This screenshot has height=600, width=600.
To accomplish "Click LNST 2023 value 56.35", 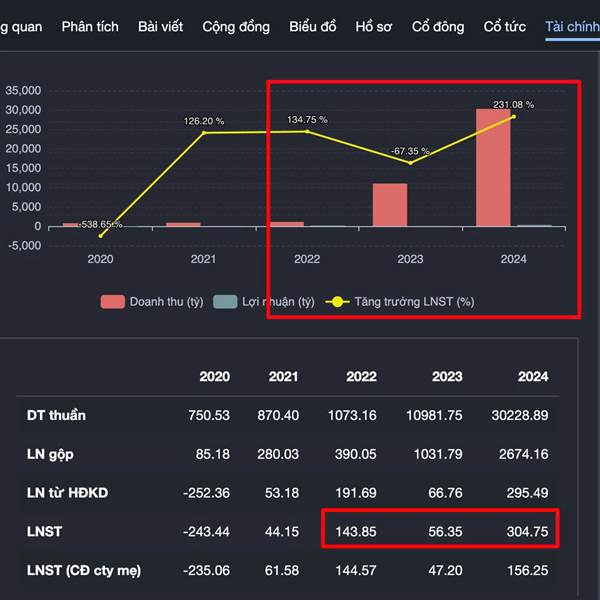I will pos(445,532).
